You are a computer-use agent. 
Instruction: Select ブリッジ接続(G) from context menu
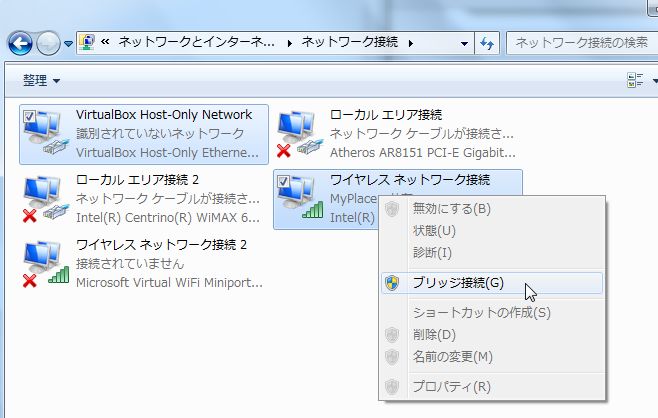458,283
